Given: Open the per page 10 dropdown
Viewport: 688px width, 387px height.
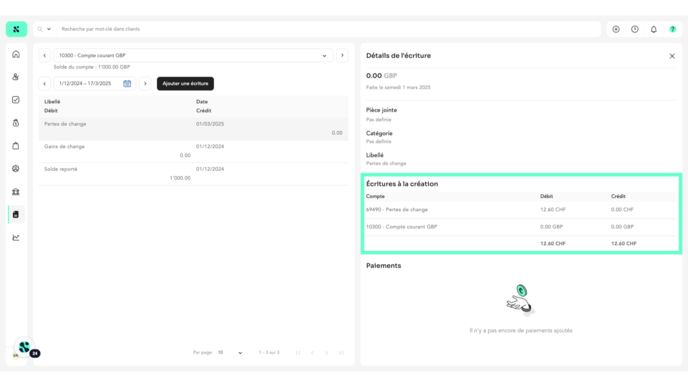Looking at the screenshot, I should pyautogui.click(x=230, y=352).
